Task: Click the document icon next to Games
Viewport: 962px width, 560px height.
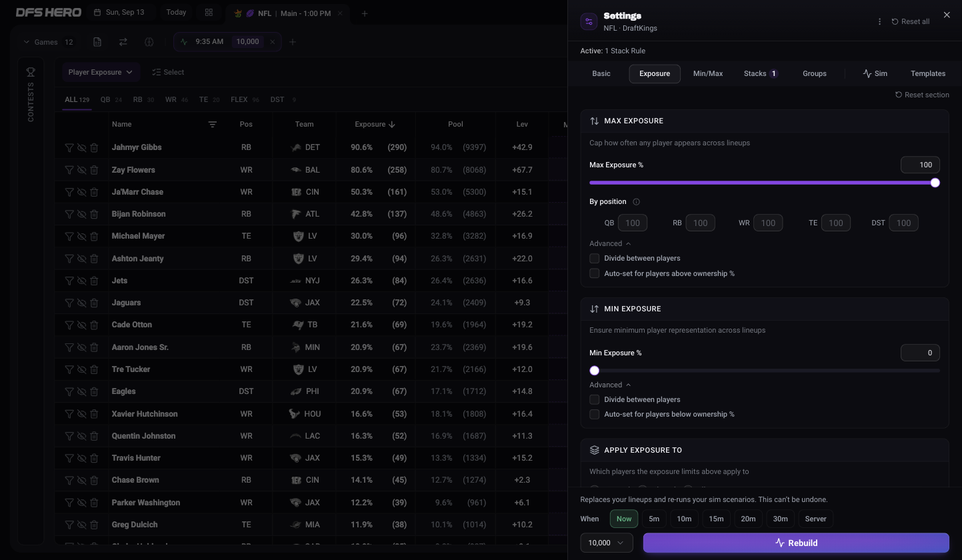Action: (97, 42)
